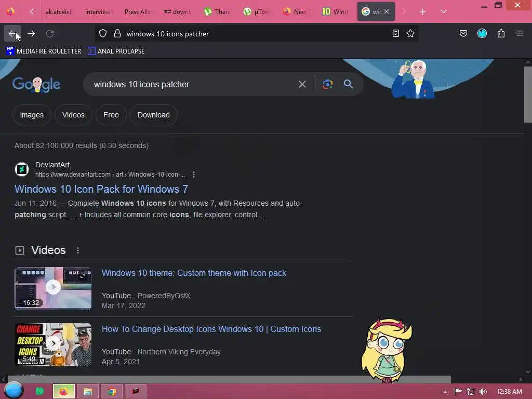This screenshot has width=532, height=399.
Task: Open the shield tracking protection icon
Action: coord(103,34)
